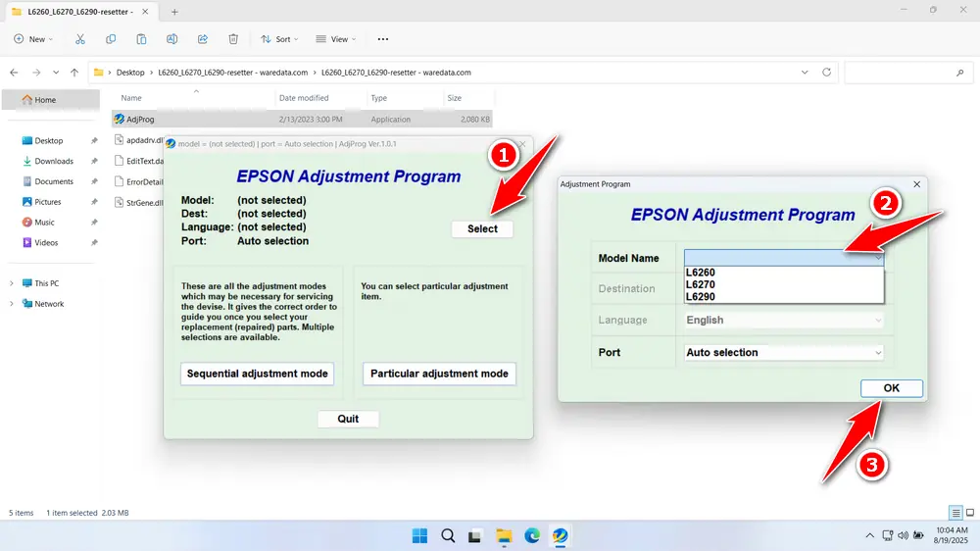
Task: Select L6290 in the model list
Action: click(701, 296)
